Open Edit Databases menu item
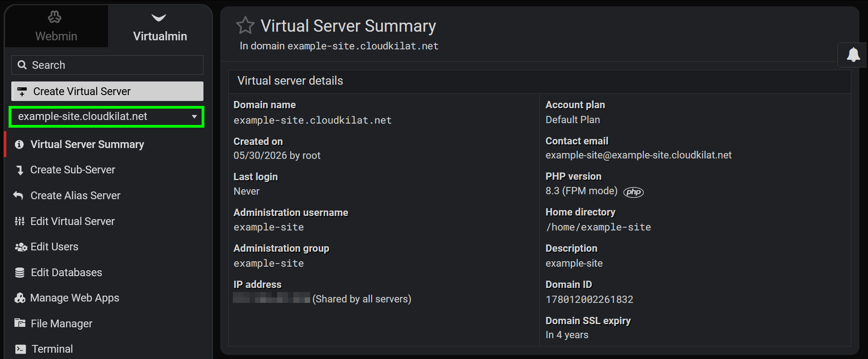The image size is (868, 359). point(66,273)
